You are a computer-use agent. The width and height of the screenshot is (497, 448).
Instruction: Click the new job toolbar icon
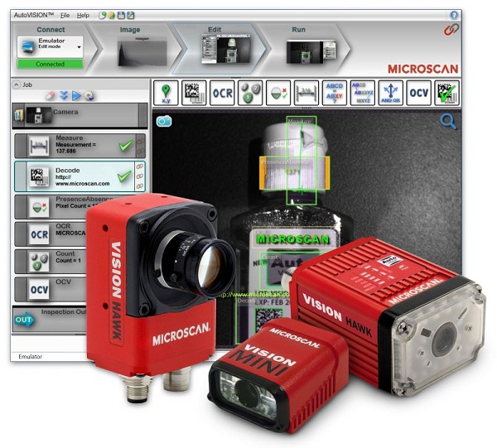[102, 15]
